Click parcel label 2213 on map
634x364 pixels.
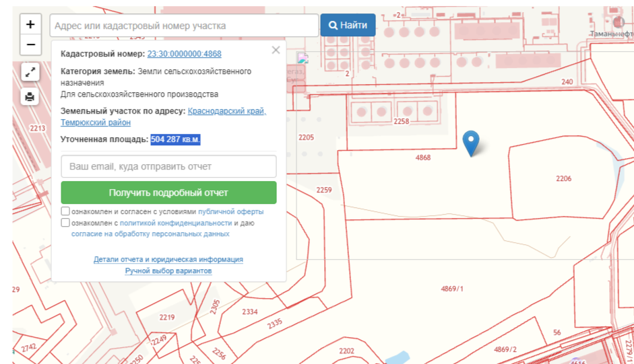pyautogui.click(x=38, y=129)
